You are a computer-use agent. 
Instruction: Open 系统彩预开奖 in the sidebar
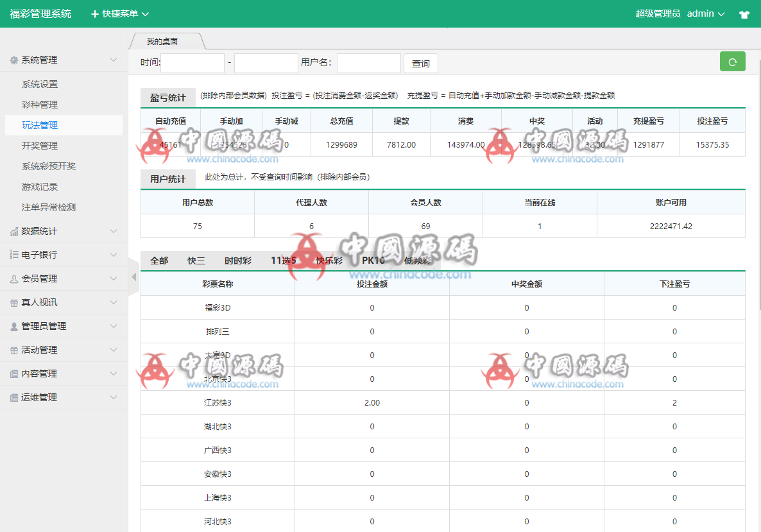[x=49, y=166]
